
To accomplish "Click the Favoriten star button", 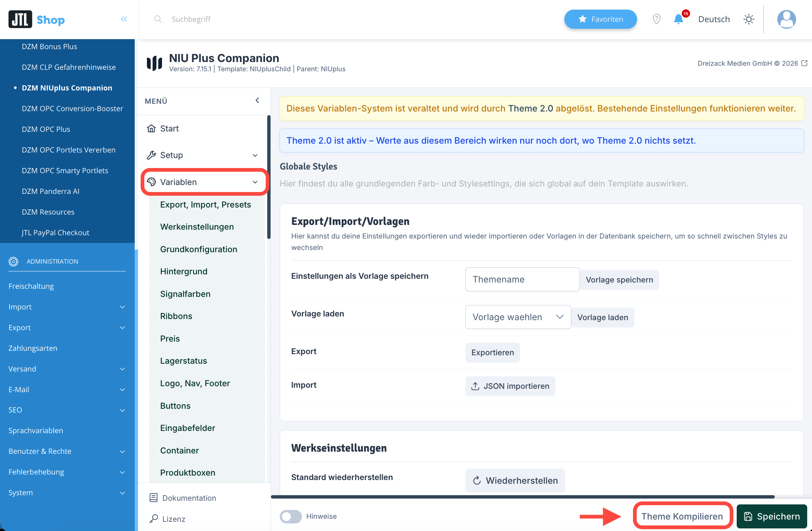I will point(601,19).
